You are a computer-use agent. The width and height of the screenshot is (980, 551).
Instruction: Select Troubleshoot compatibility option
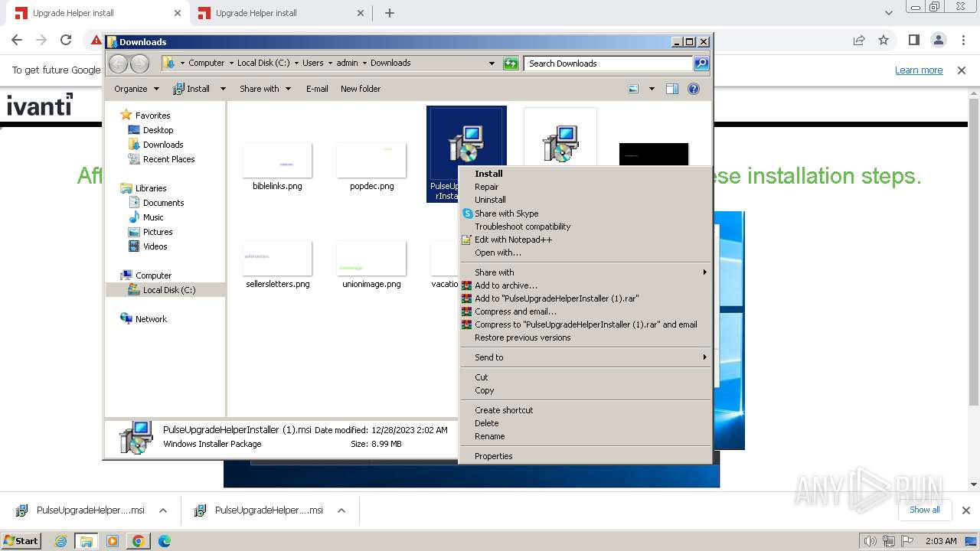(x=522, y=227)
